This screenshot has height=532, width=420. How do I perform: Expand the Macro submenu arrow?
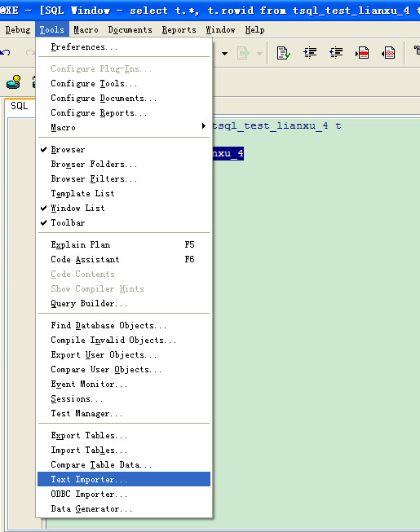[x=203, y=126]
